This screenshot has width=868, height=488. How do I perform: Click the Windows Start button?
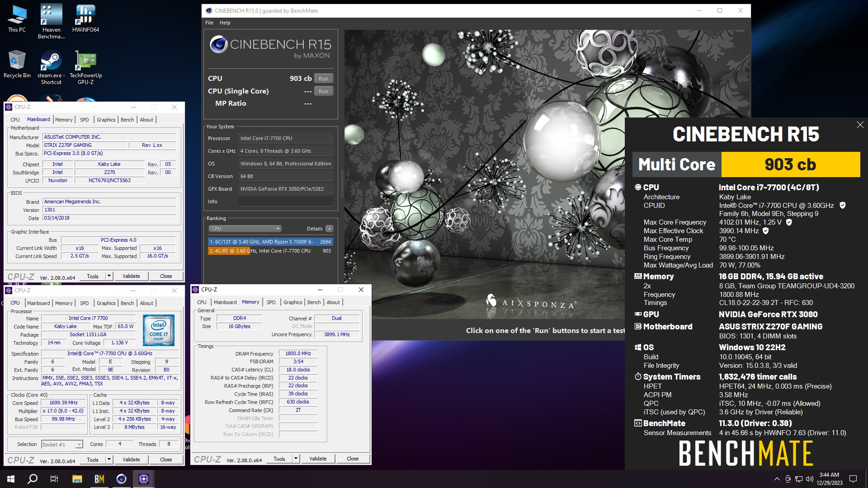(11, 479)
